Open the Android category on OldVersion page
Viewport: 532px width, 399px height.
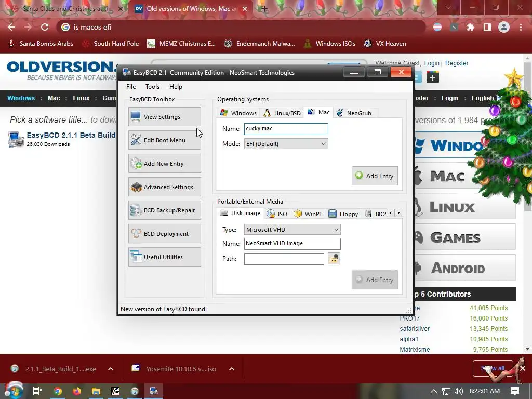tap(465, 268)
